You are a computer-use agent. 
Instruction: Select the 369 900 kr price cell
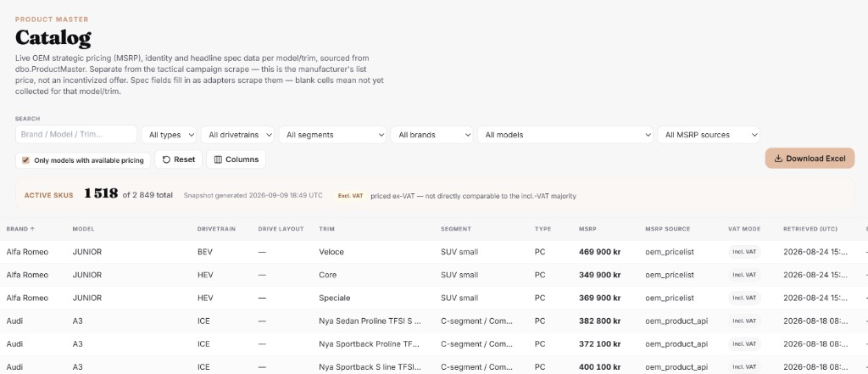point(599,298)
